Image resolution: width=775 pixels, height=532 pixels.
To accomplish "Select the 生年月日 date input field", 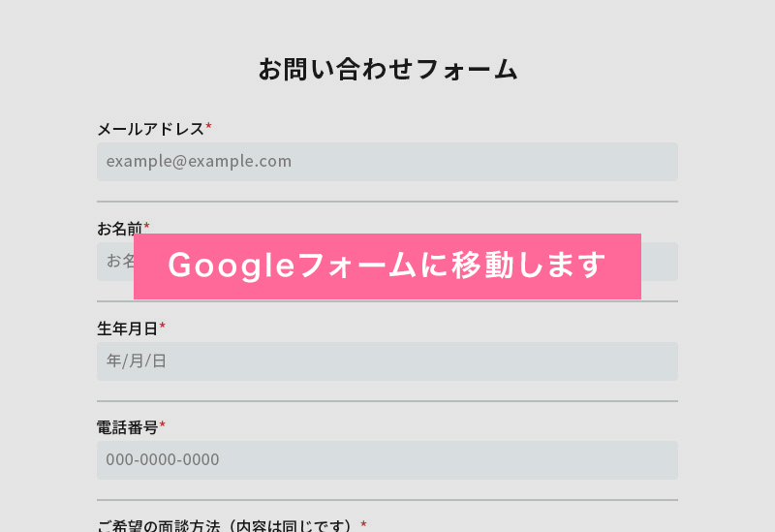I will [x=387, y=361].
